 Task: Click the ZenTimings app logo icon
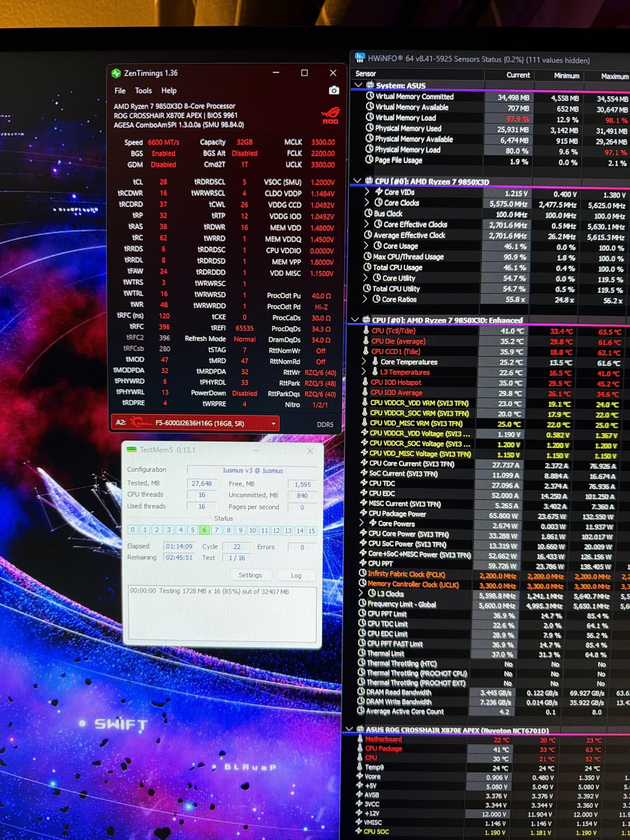click(116, 73)
